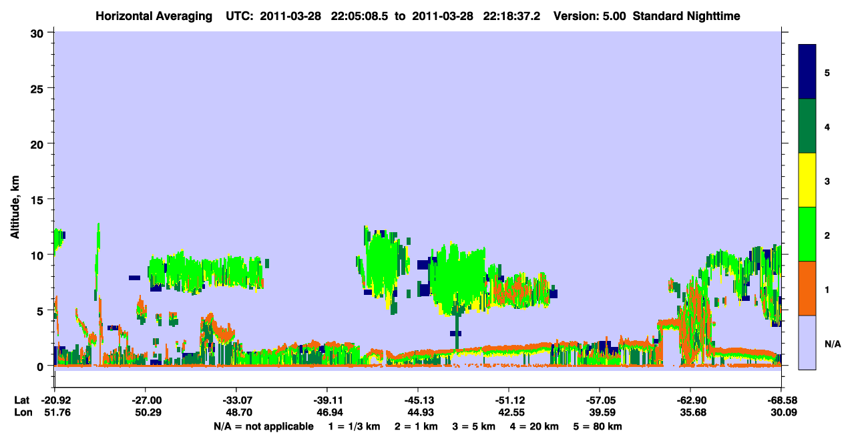Click the 'Lon' row label
868x445 pixels.
coord(22,412)
